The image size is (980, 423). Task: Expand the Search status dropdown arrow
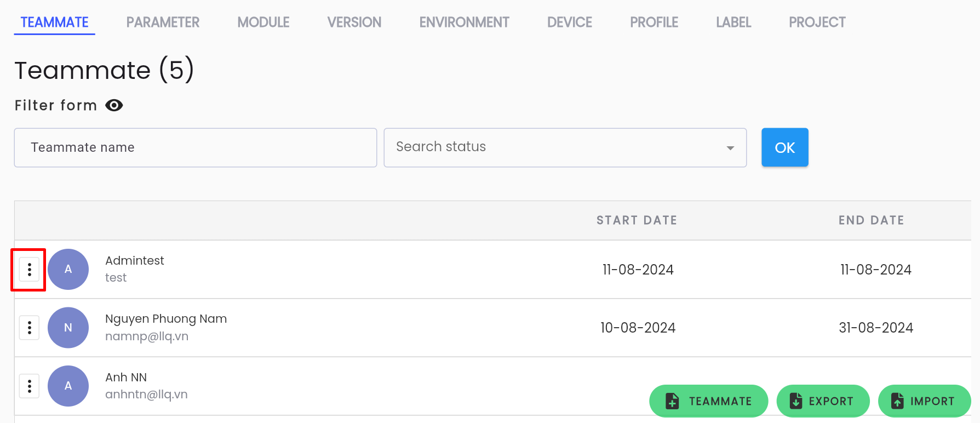730,148
